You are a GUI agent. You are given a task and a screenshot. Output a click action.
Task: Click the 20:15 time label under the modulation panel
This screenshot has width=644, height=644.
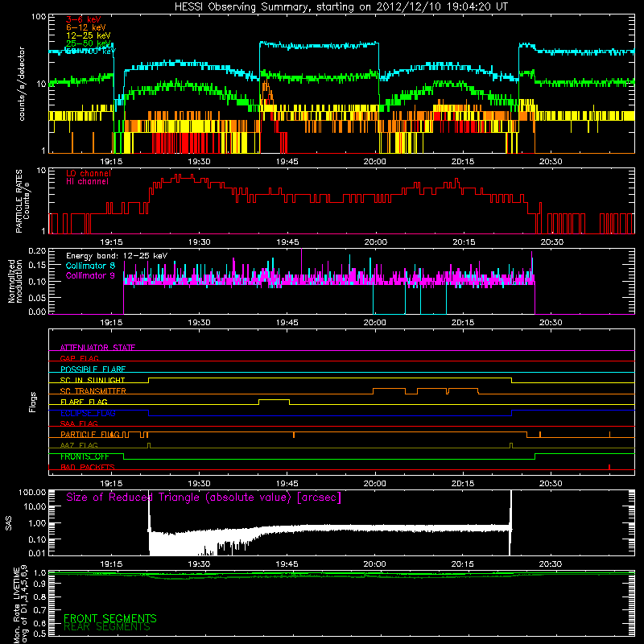point(463,323)
